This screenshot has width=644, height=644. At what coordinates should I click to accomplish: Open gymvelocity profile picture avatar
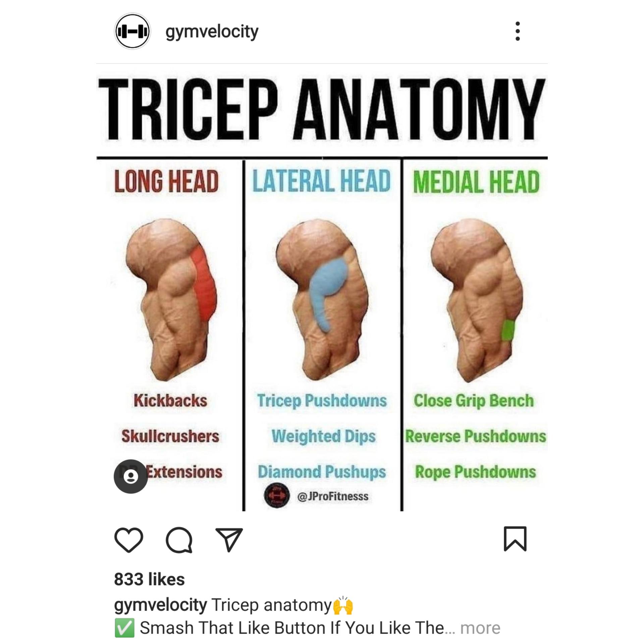(x=132, y=31)
